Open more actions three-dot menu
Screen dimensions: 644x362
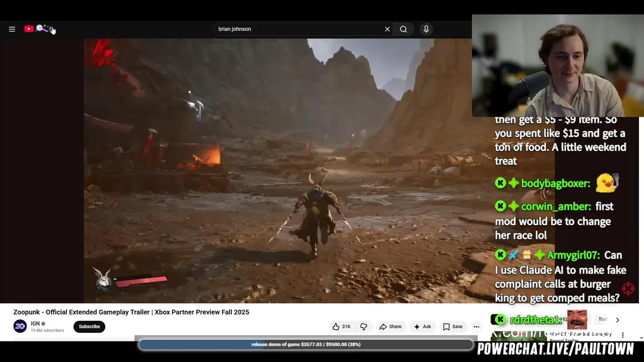[476, 327]
